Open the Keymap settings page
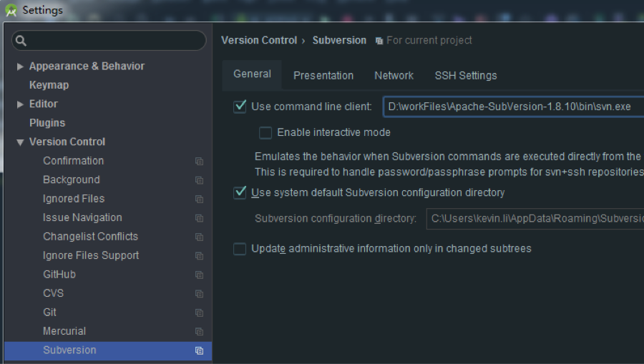 coord(49,85)
